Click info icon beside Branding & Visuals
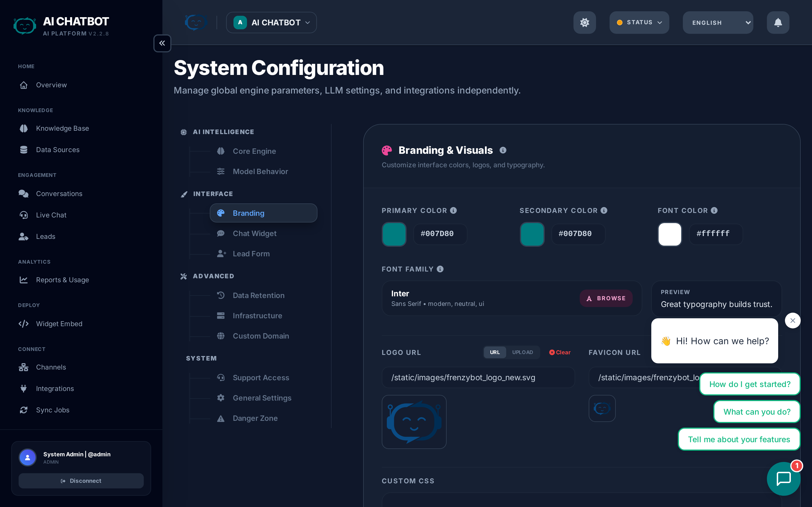This screenshot has height=507, width=812. pyautogui.click(x=503, y=150)
